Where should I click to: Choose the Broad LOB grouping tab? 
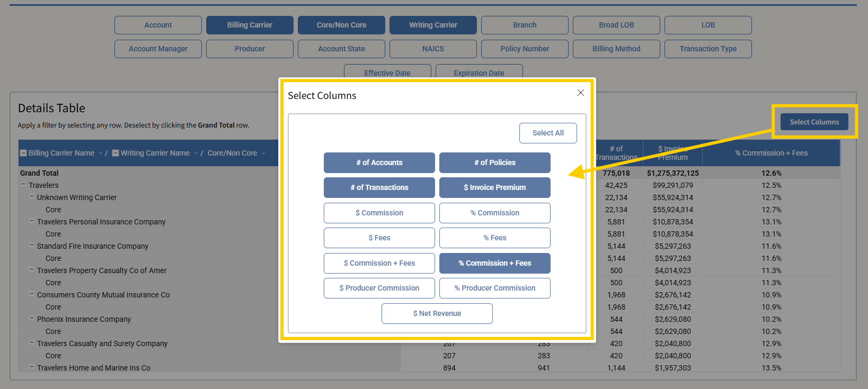point(616,25)
